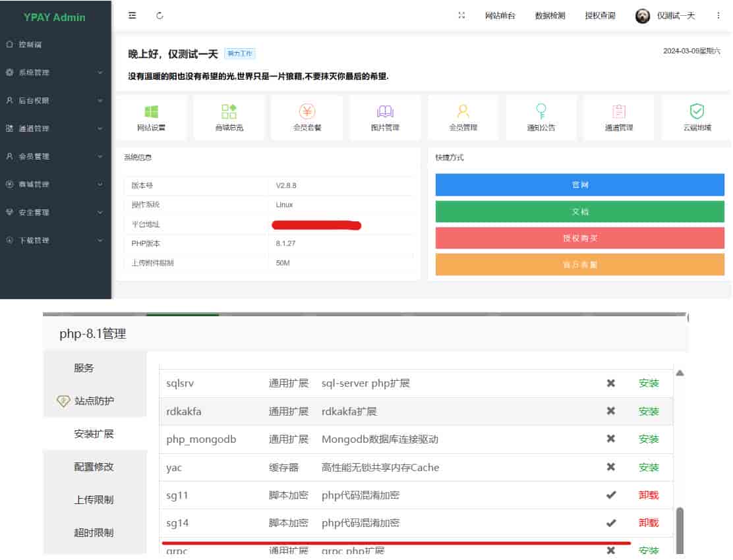Click the refresh icon in top bar

coord(160,16)
